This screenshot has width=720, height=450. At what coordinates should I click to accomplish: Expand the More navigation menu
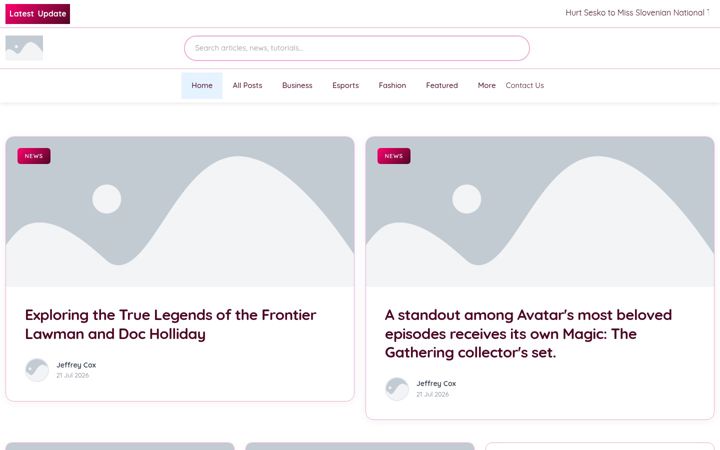[487, 85]
